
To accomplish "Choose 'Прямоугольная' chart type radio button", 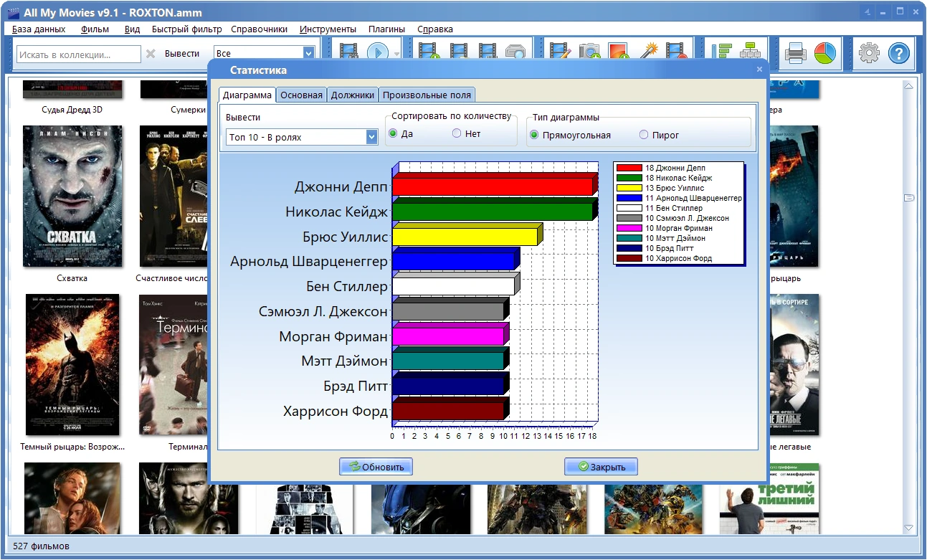I will click(x=534, y=135).
